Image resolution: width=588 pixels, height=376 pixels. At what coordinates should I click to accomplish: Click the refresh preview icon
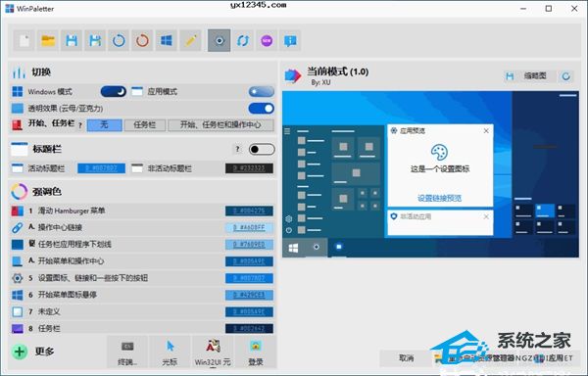point(565,76)
